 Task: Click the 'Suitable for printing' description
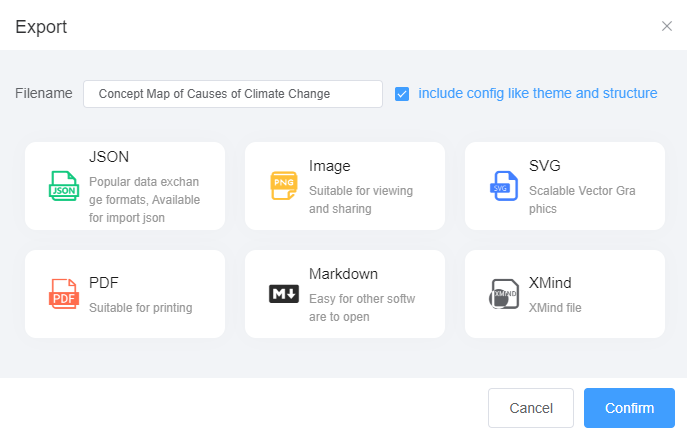140,308
